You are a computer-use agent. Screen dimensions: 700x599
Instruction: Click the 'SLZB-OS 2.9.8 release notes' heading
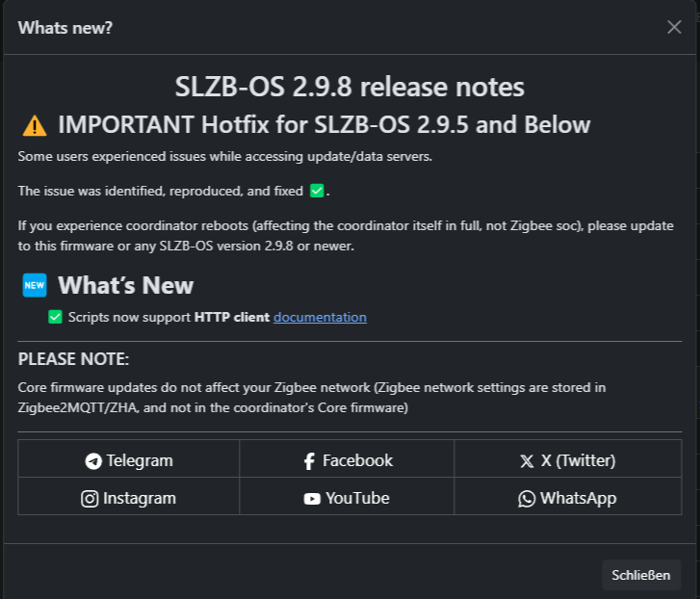[x=350, y=87]
